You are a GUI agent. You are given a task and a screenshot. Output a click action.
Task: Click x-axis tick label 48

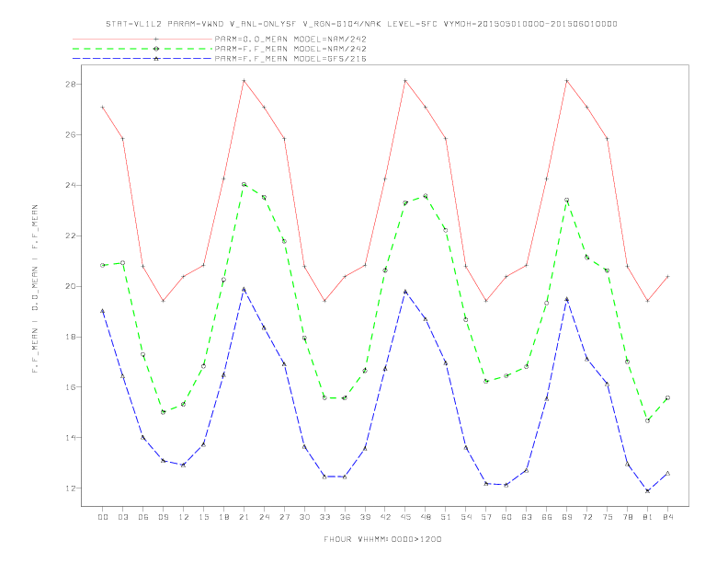coord(426,517)
